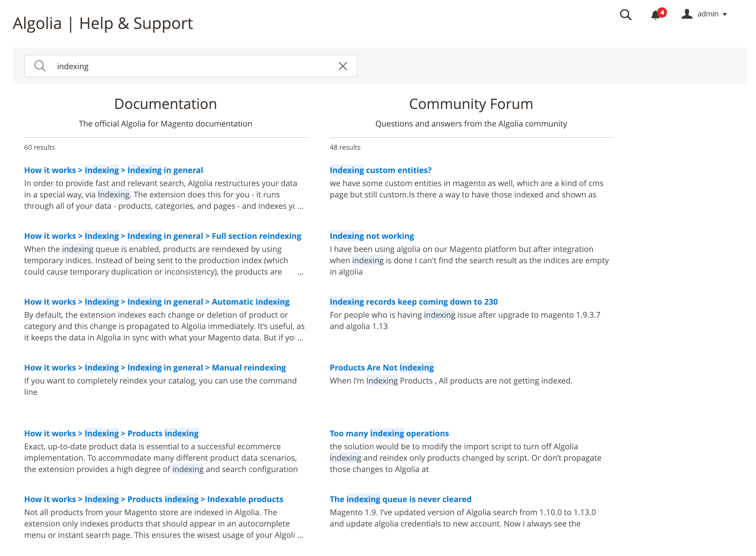The height and width of the screenshot is (556, 756).
Task: Open the 'Products indexing' documentation section
Action: point(163,433)
